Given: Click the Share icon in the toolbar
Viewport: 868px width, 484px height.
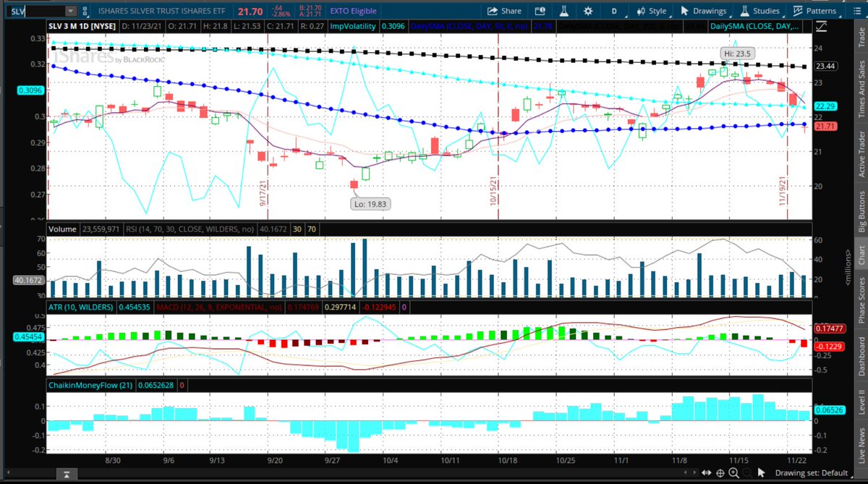Looking at the screenshot, I should [504, 11].
